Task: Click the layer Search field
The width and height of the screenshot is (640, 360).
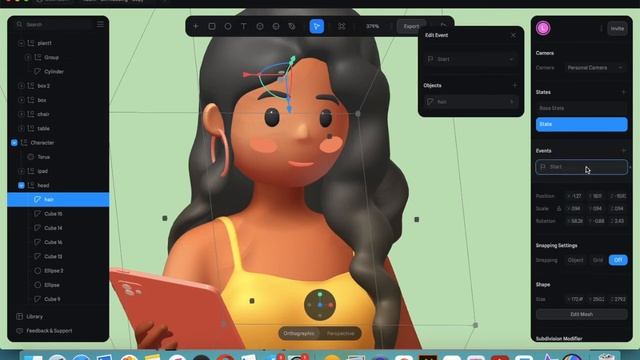Action: (x=53, y=24)
